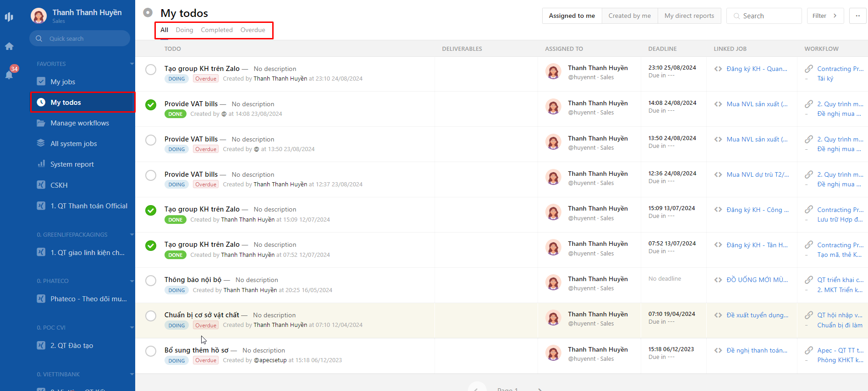Collapse the 0. PHATECO section arrow
The width and height of the screenshot is (868, 391).
click(132, 281)
